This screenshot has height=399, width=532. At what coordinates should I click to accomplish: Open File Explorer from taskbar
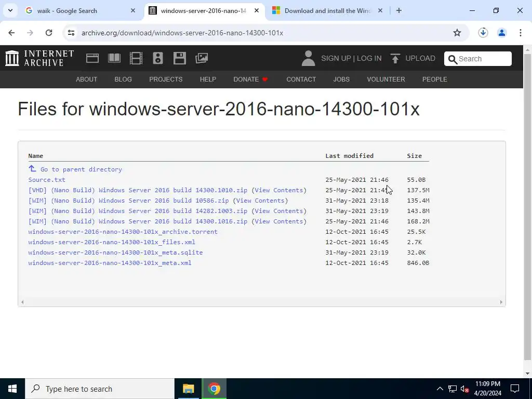point(188,389)
